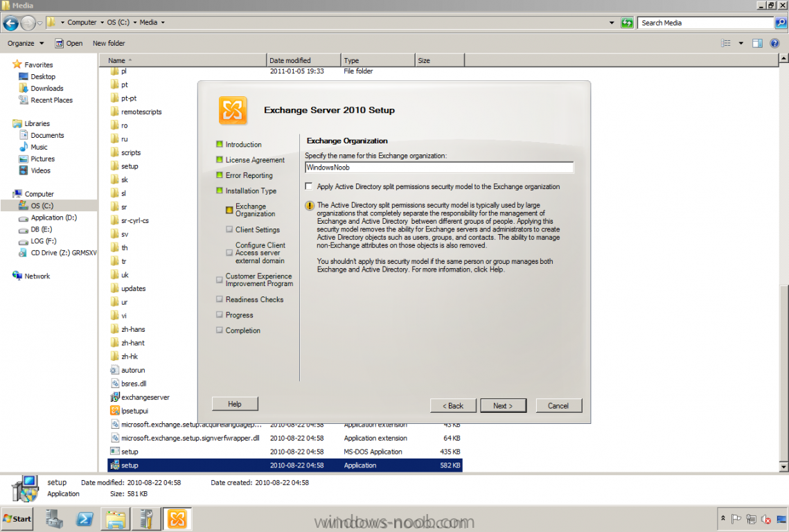Sort by Date modified column

click(x=303, y=60)
